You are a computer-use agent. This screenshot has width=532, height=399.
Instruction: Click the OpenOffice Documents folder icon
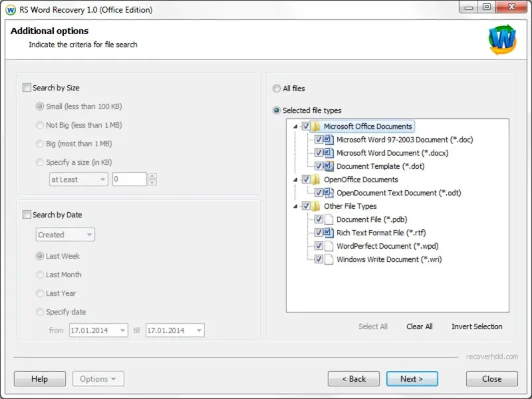tap(315, 180)
